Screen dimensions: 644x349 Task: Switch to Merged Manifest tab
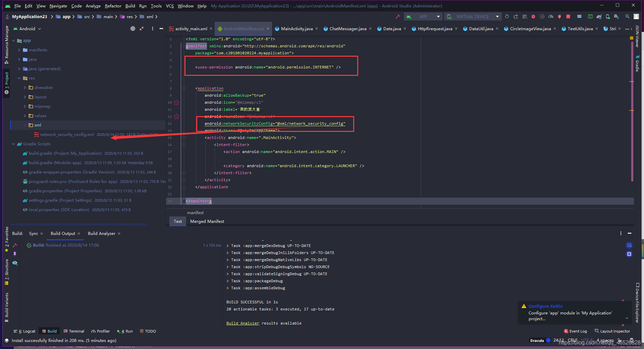pos(207,221)
